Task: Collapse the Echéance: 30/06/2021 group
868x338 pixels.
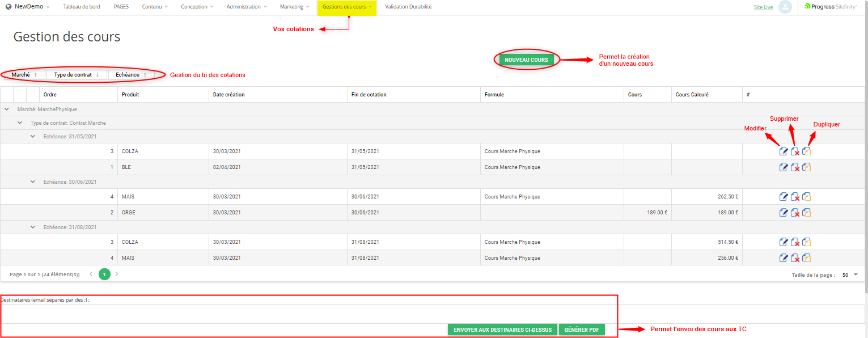Action: coord(33,182)
